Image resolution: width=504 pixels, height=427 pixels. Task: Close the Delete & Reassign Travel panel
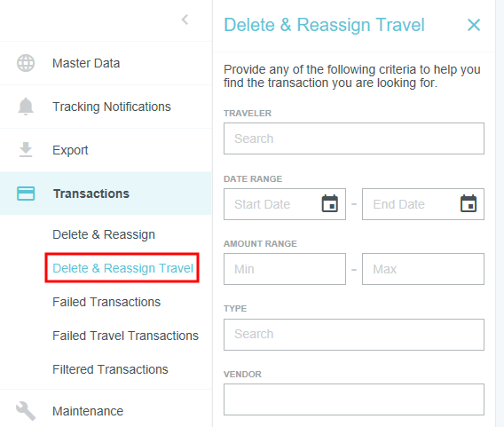coord(474,25)
